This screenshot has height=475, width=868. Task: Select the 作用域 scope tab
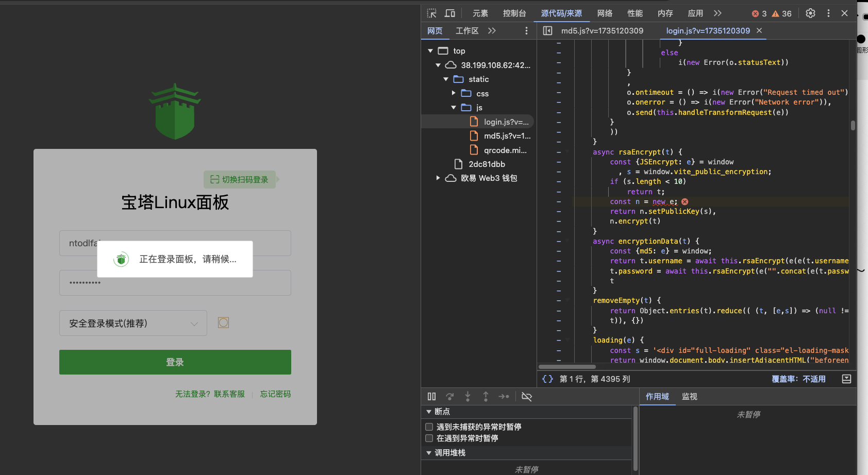click(657, 396)
